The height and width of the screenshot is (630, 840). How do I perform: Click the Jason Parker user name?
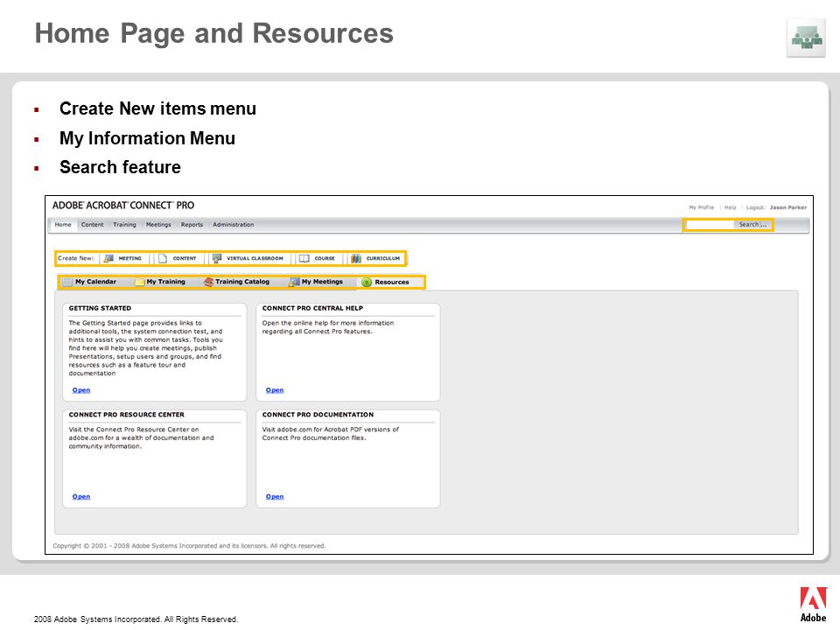(788, 207)
